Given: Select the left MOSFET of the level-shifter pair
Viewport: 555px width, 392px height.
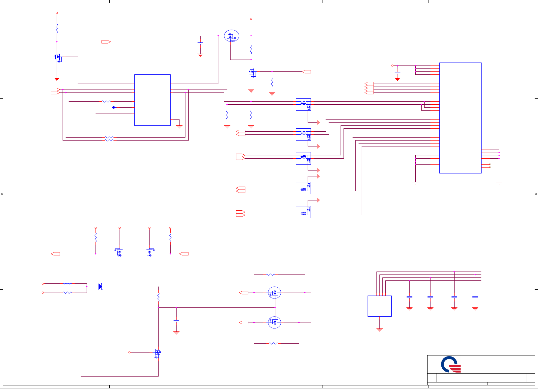Looking at the screenshot, I should tap(119, 252).
